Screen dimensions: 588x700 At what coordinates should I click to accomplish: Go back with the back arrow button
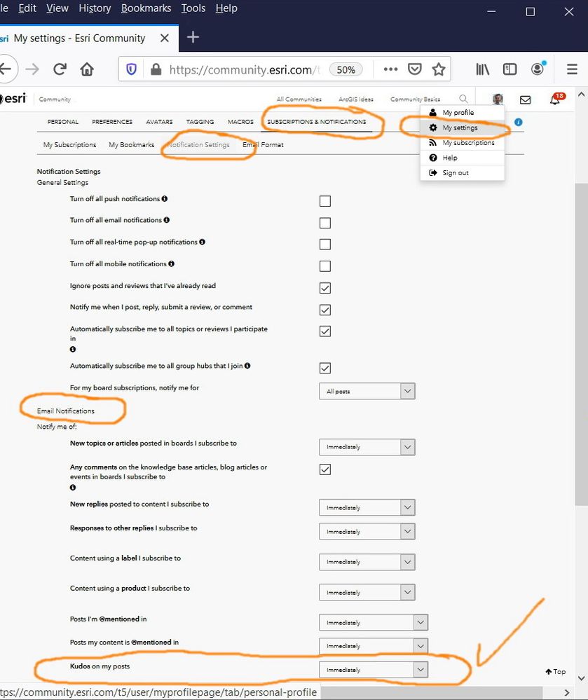[x=6, y=69]
